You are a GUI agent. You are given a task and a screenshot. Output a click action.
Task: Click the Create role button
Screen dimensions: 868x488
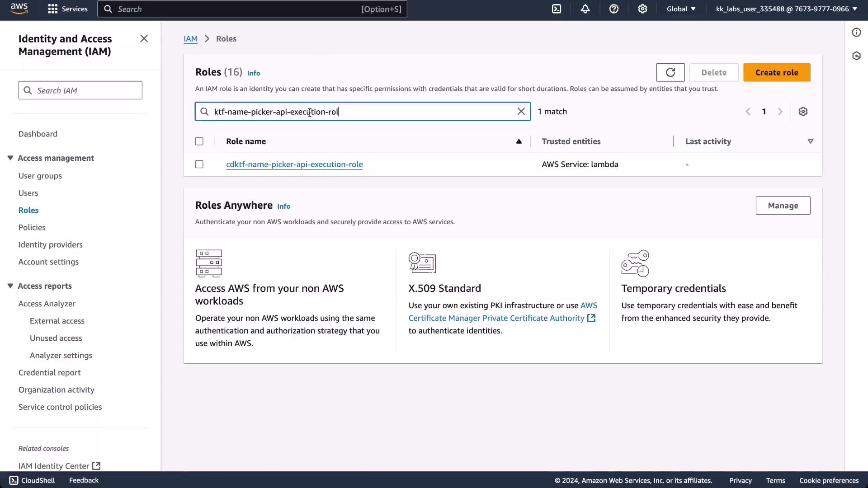pos(777,72)
